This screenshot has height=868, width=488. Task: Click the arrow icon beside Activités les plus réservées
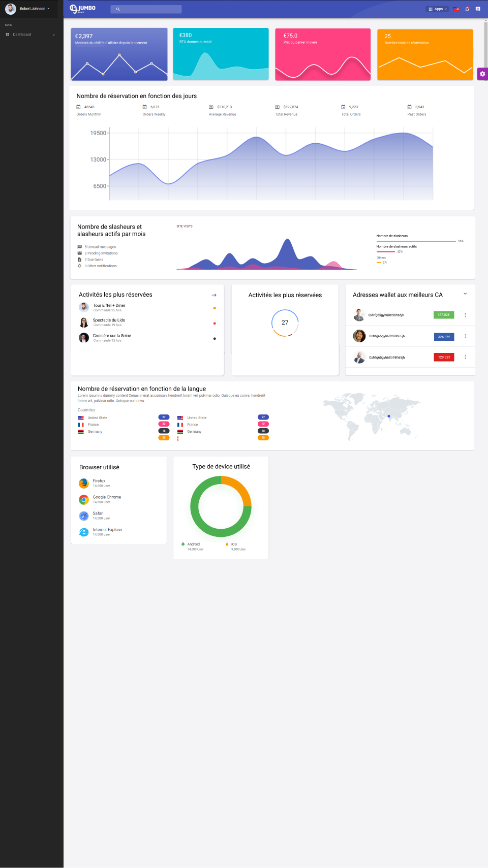(x=214, y=295)
